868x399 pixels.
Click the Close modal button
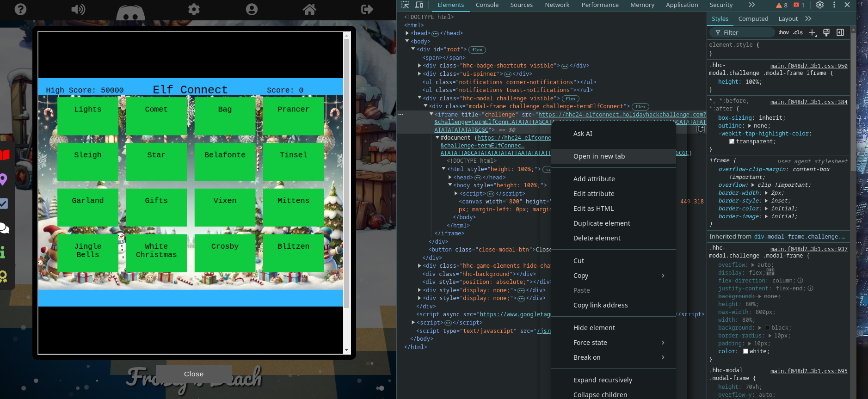(194, 374)
